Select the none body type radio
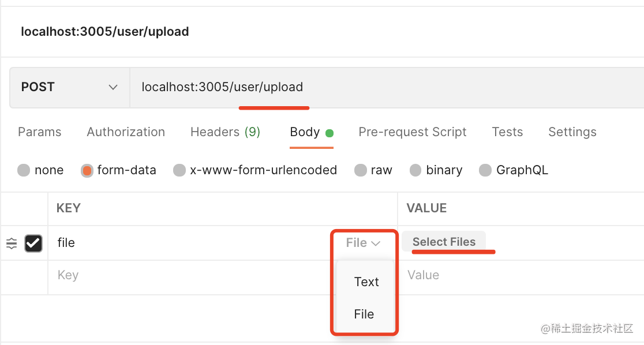 pyautogui.click(x=24, y=170)
